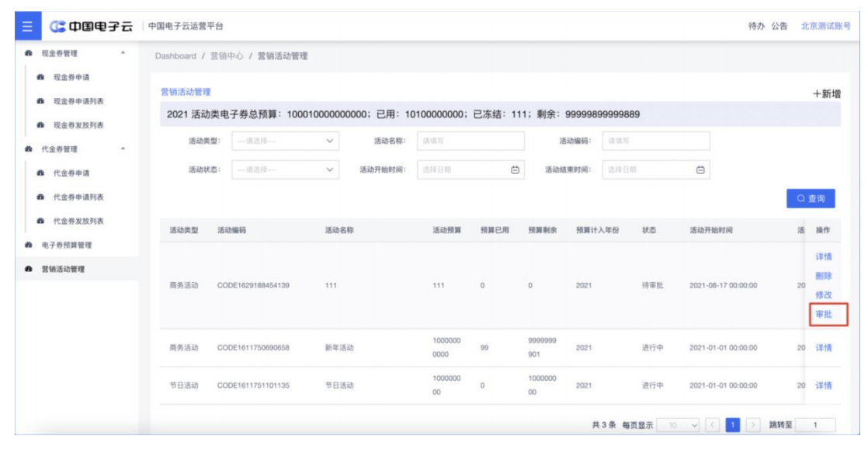Click 2021-08-17 00:00:00 start time cell
The height and width of the screenshot is (450, 868).
click(x=723, y=285)
